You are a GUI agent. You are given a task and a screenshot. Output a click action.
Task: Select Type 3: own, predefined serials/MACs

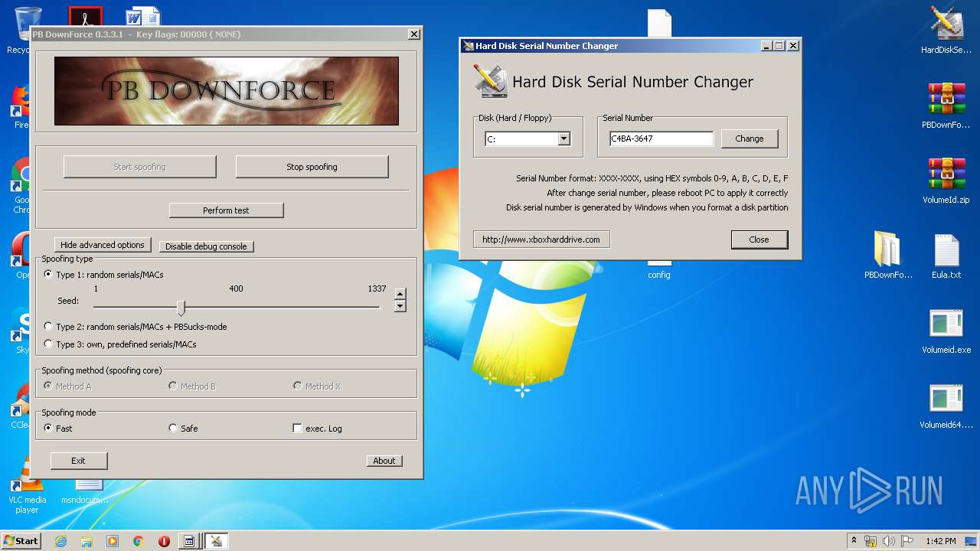pyautogui.click(x=120, y=344)
